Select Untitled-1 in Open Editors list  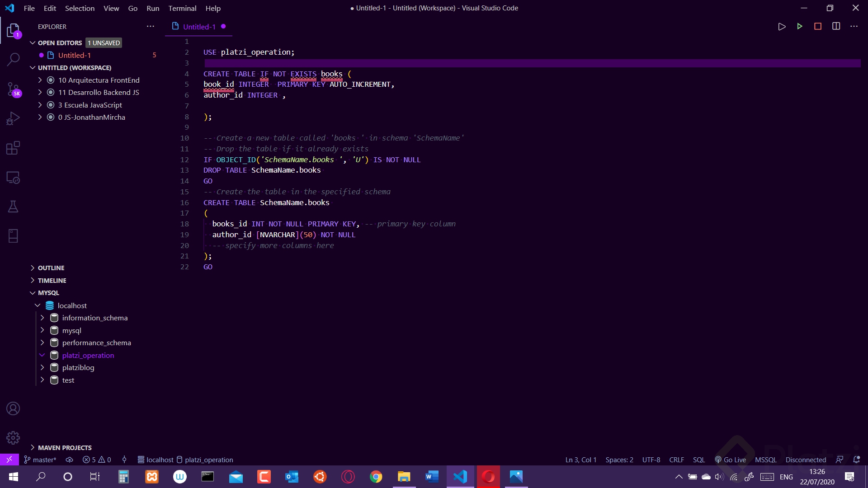75,55
